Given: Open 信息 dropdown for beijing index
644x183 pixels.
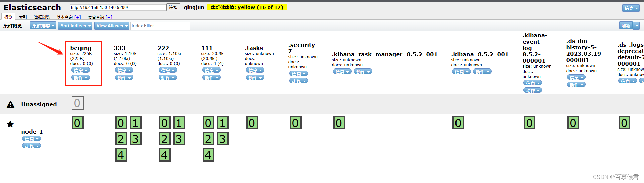Looking at the screenshot, I should click(80, 70).
